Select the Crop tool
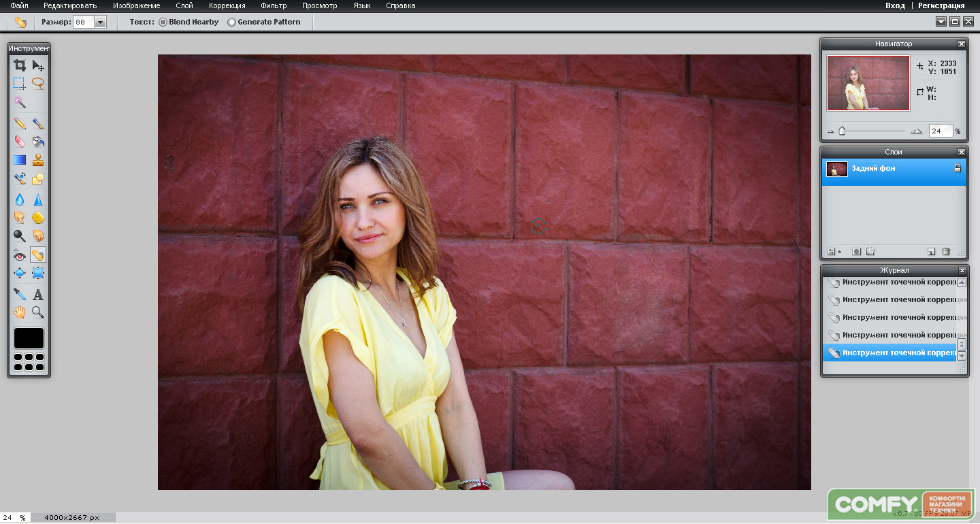Screen dimensions: 980x524 coord(20,65)
